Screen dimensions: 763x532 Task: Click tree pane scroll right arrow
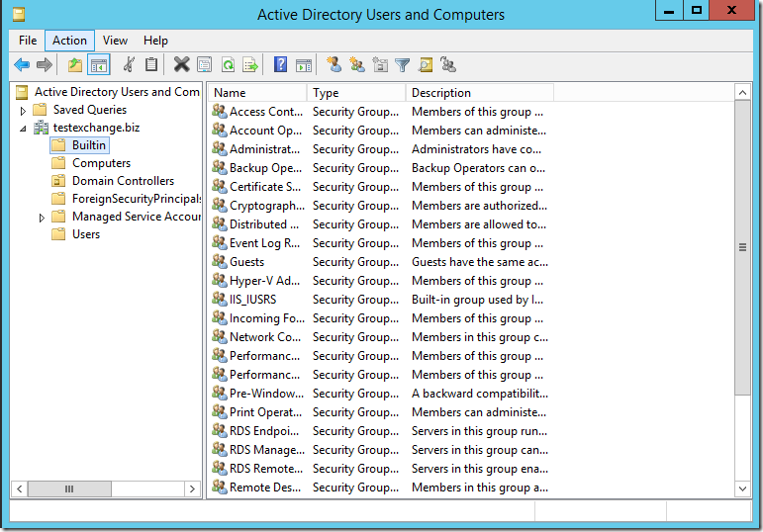[192, 488]
